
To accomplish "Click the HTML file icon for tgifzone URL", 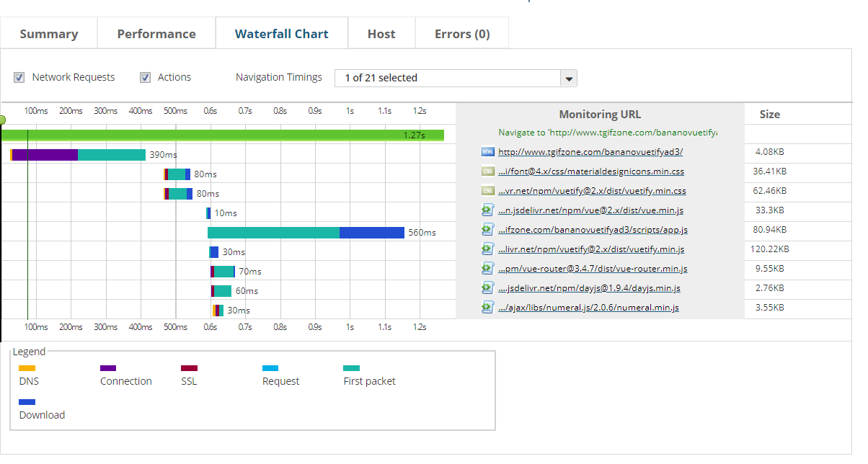I will coord(488,152).
